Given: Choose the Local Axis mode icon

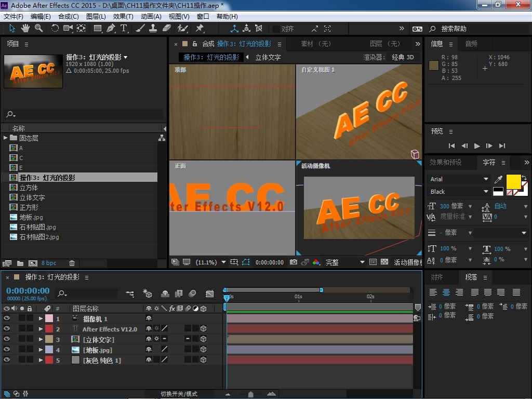Looking at the screenshot, I should coord(234,29).
